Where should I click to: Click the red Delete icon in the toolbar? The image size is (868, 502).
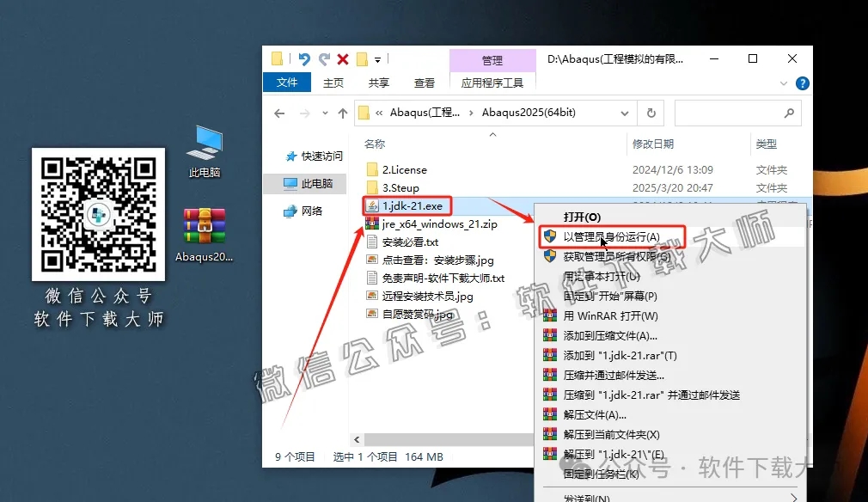(342, 58)
